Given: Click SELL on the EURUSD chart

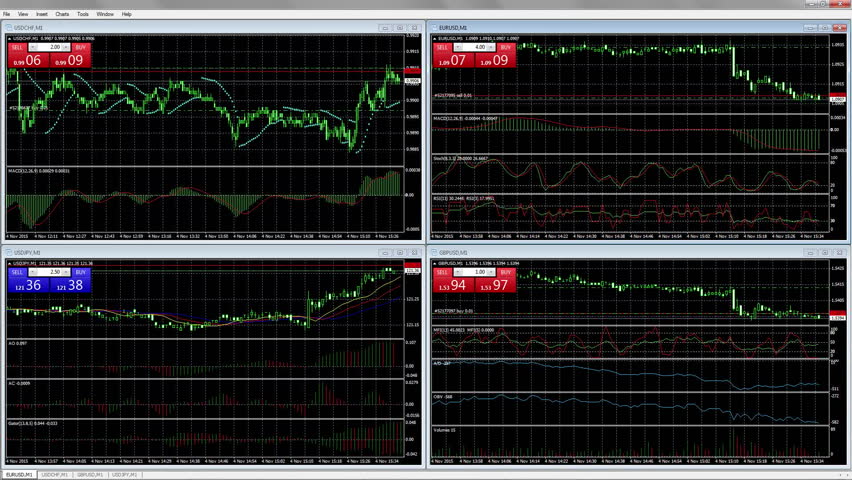Looking at the screenshot, I should click(x=442, y=47).
